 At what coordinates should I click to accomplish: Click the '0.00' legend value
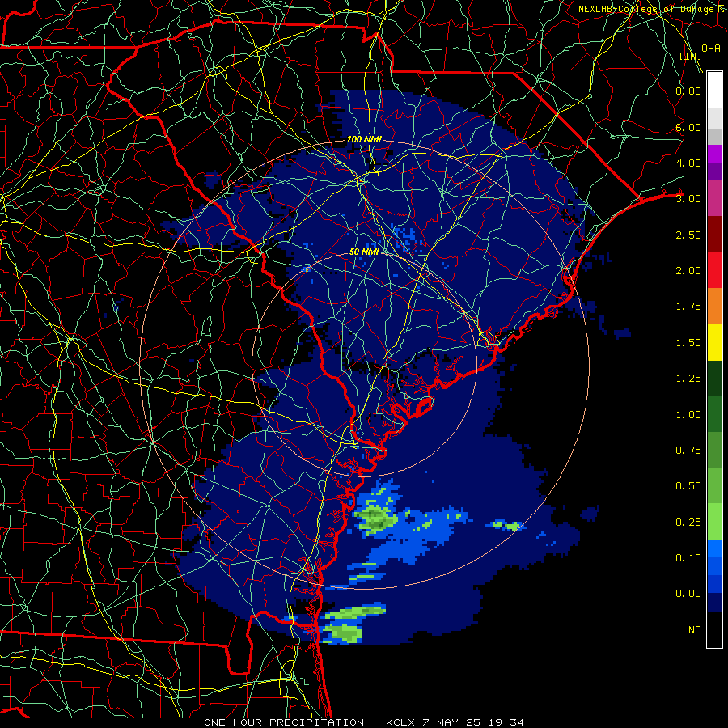[688, 594]
